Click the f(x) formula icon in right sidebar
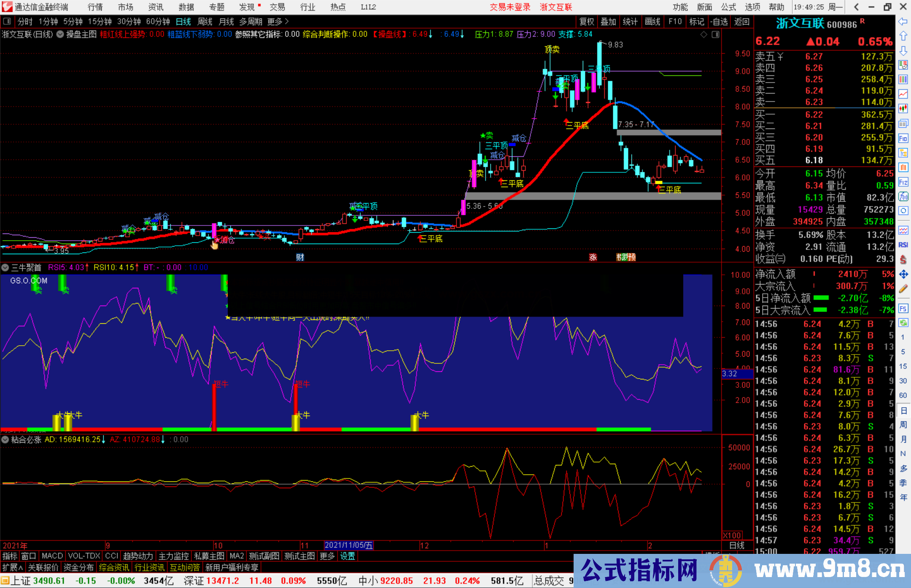The height and width of the screenshot is (588, 911). point(904,196)
